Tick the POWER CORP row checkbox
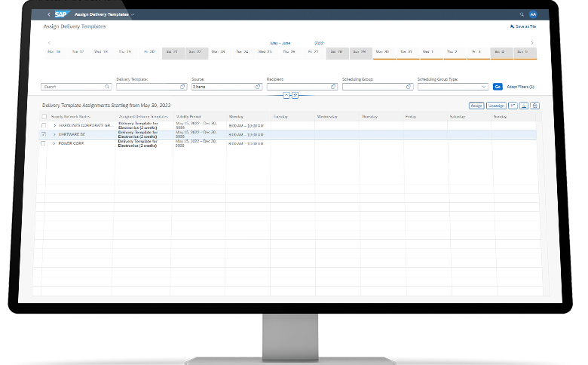This screenshot has height=365, width=588. pos(44,143)
